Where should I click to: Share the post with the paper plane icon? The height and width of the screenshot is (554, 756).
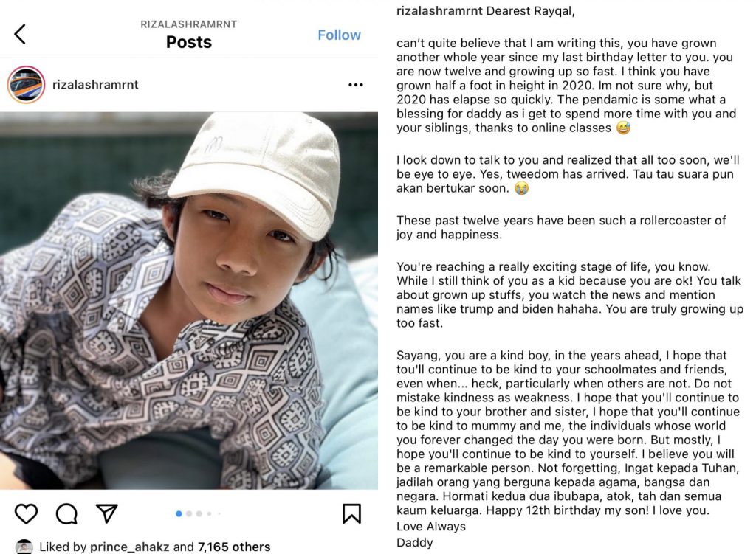coord(107,513)
